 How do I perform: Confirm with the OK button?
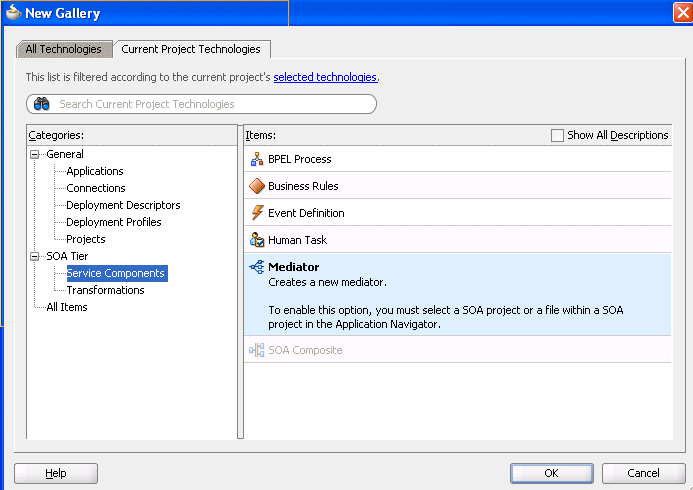[552, 473]
